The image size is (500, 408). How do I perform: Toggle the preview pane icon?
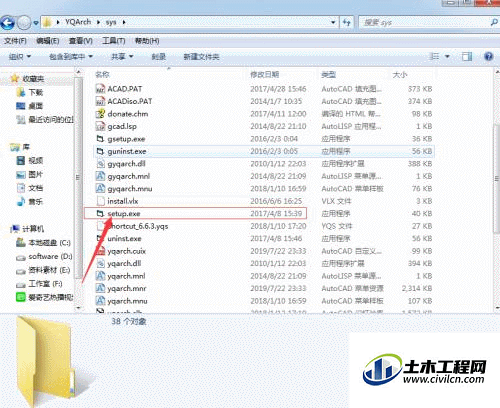coord(467,56)
